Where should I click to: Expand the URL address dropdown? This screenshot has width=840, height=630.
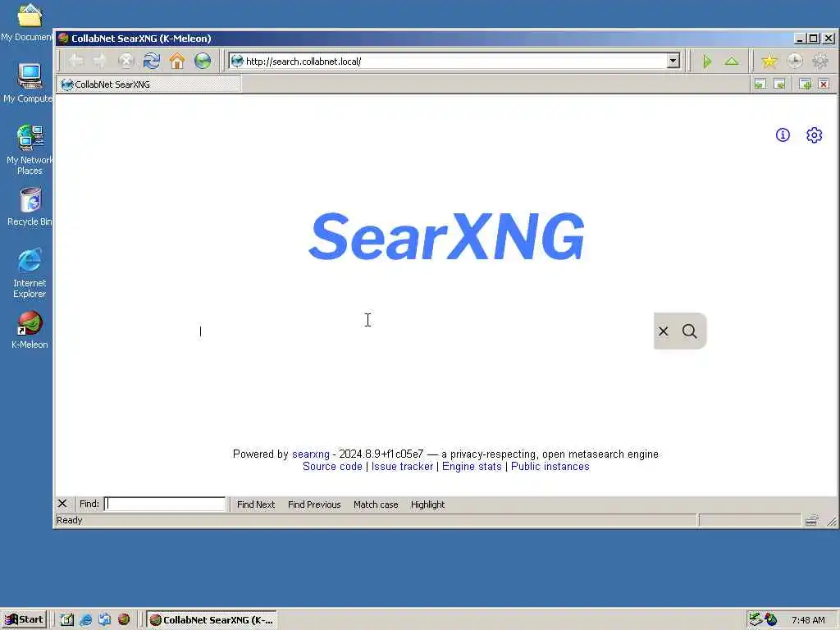(x=673, y=61)
